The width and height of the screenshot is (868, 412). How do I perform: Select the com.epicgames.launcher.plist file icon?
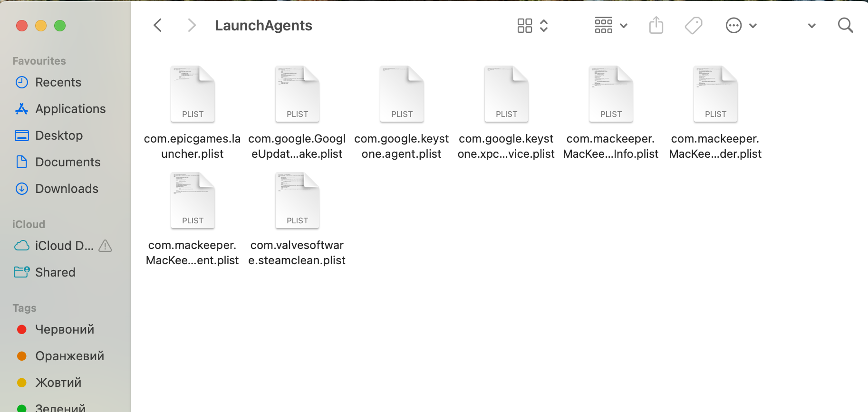tap(193, 94)
